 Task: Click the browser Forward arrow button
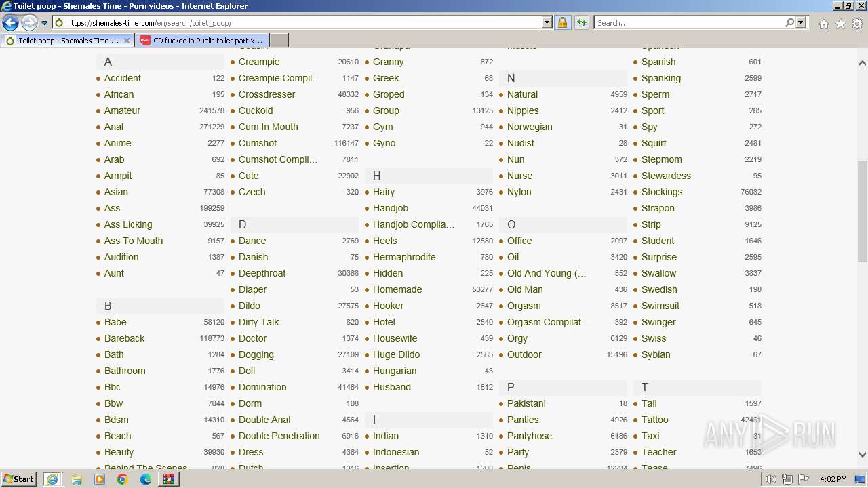[x=29, y=23]
